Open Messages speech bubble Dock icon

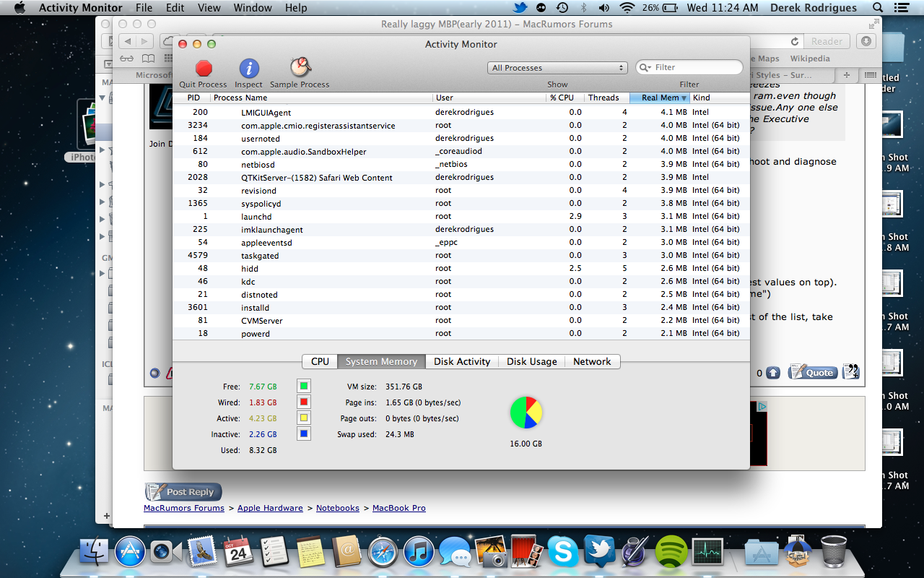(455, 553)
